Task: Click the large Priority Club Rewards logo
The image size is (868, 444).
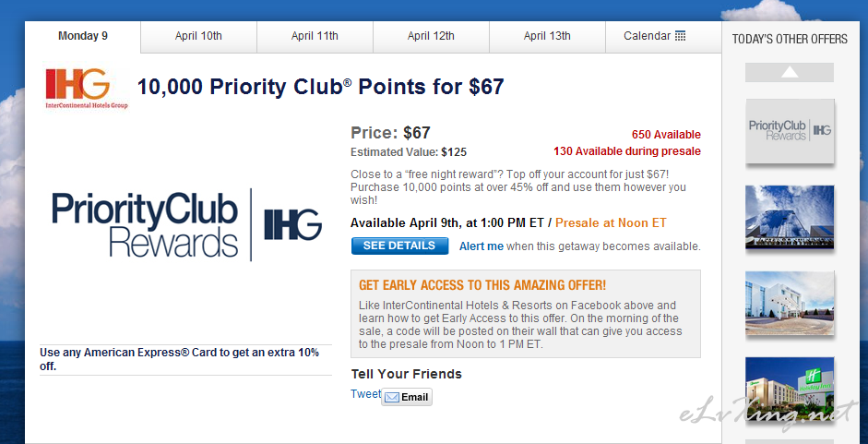Action: (186, 224)
